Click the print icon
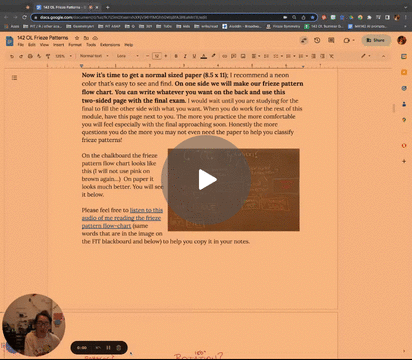The image size is (412, 360). click(30, 56)
